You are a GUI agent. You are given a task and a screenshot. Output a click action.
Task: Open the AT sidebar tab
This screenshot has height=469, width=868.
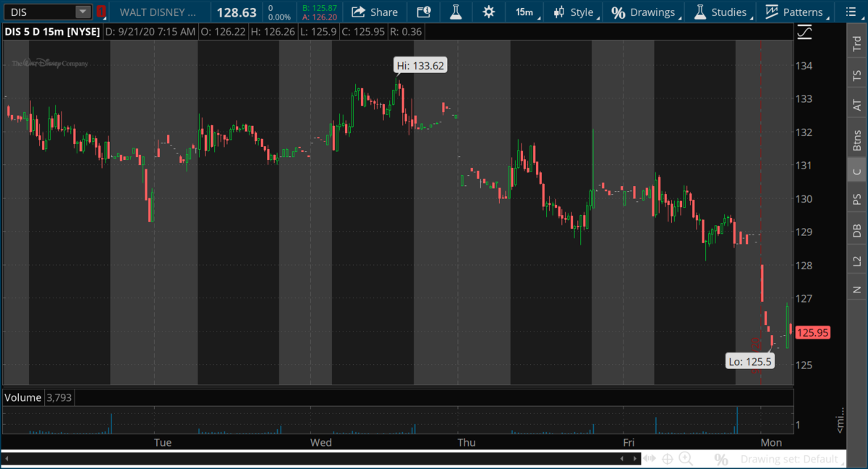[857, 105]
